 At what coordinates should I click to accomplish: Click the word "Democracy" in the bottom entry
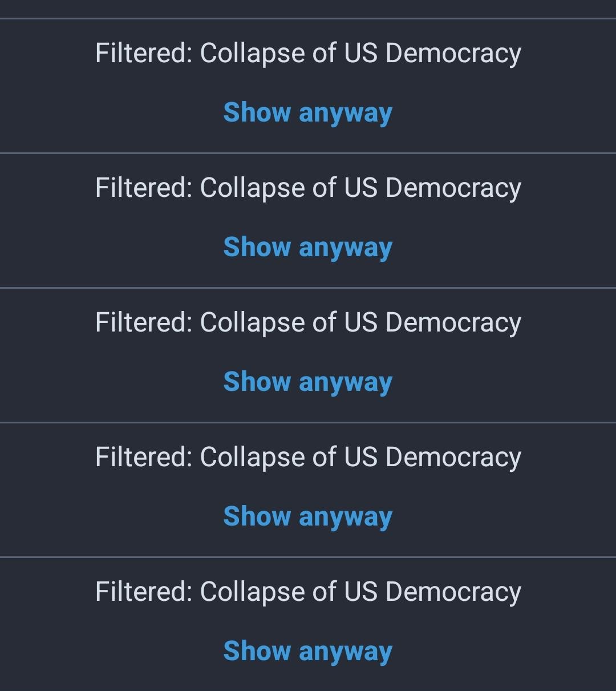point(453,592)
